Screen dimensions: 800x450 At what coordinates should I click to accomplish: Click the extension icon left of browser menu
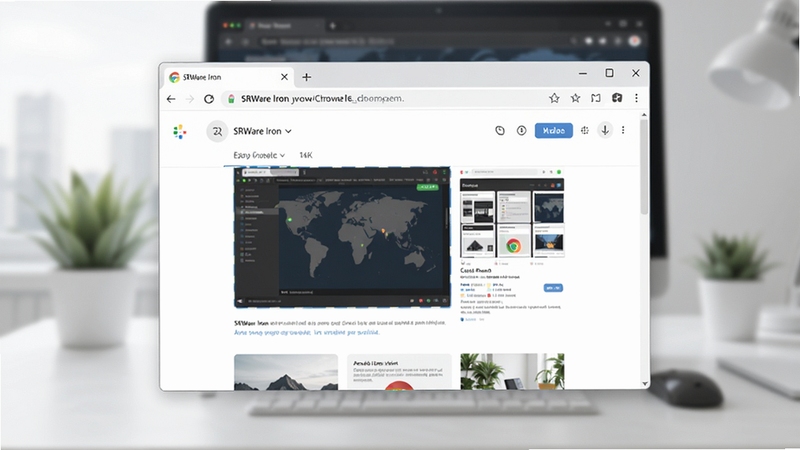click(617, 98)
